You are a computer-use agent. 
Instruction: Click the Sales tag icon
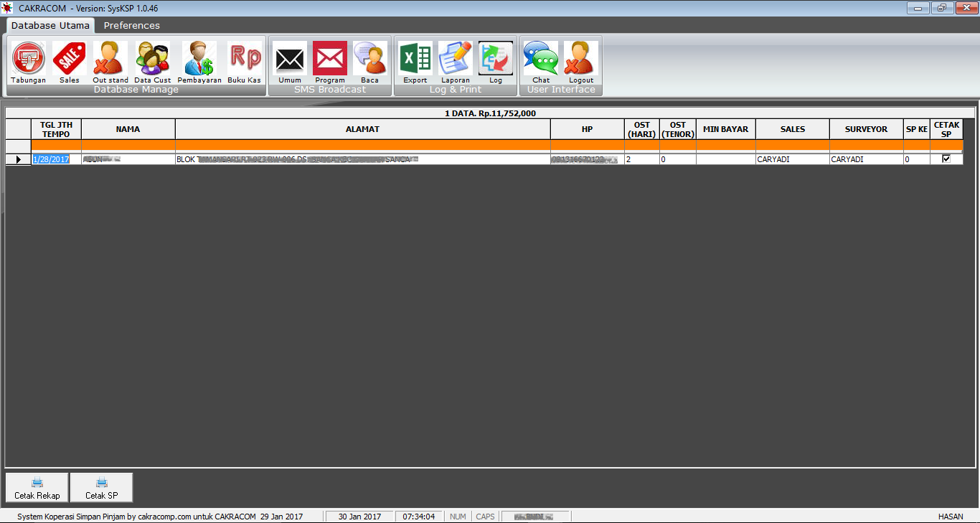coord(70,59)
